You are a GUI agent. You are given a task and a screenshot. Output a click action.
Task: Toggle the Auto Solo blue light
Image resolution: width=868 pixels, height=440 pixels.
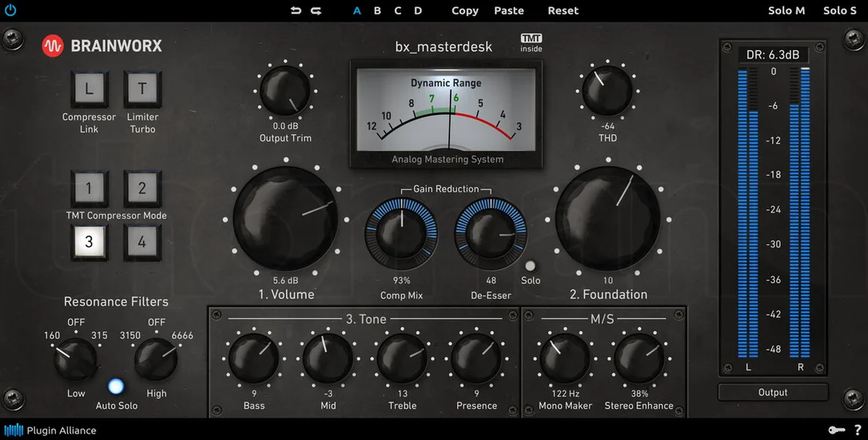coord(116,386)
